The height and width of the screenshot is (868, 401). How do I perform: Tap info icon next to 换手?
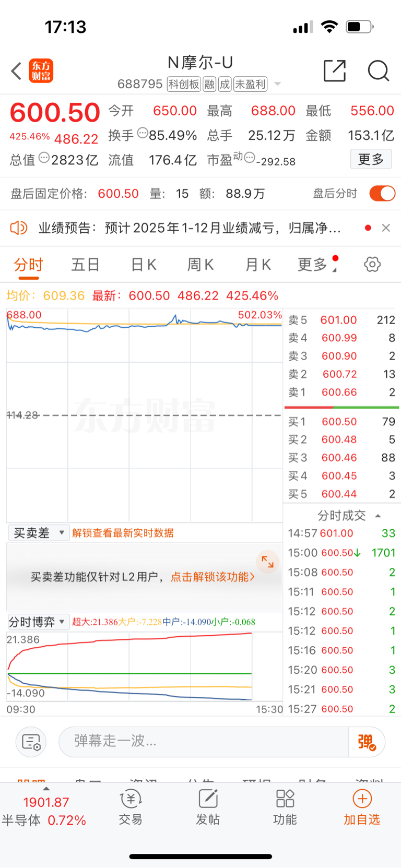tap(142, 133)
